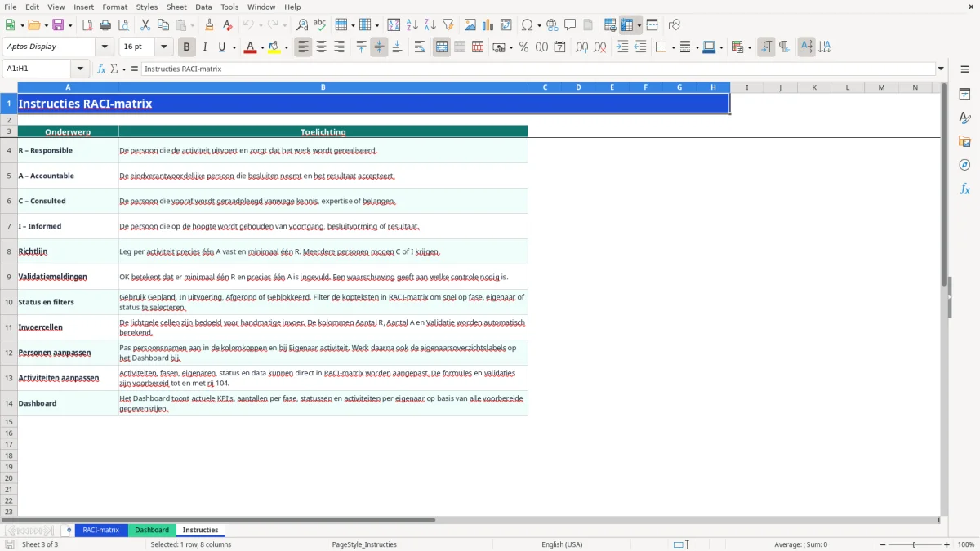Click the Spelling check abc icon
This screenshot has width=980, height=551.
tap(320, 25)
